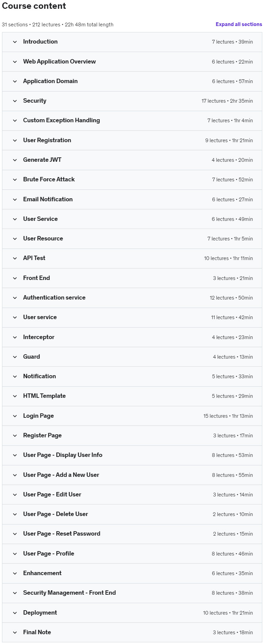The height and width of the screenshot is (644, 264).
Task: Click chevron beside User Page - Delete User
Action: (x=15, y=514)
